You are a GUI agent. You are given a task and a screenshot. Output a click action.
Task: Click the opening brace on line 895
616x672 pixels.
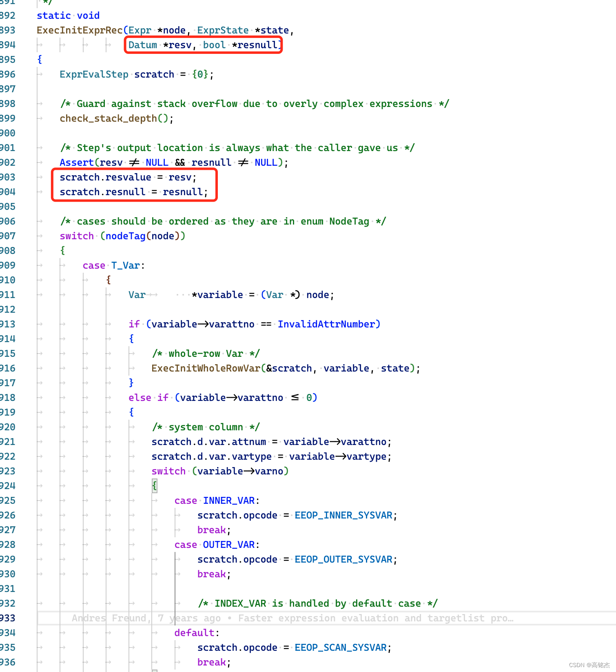coord(40,60)
